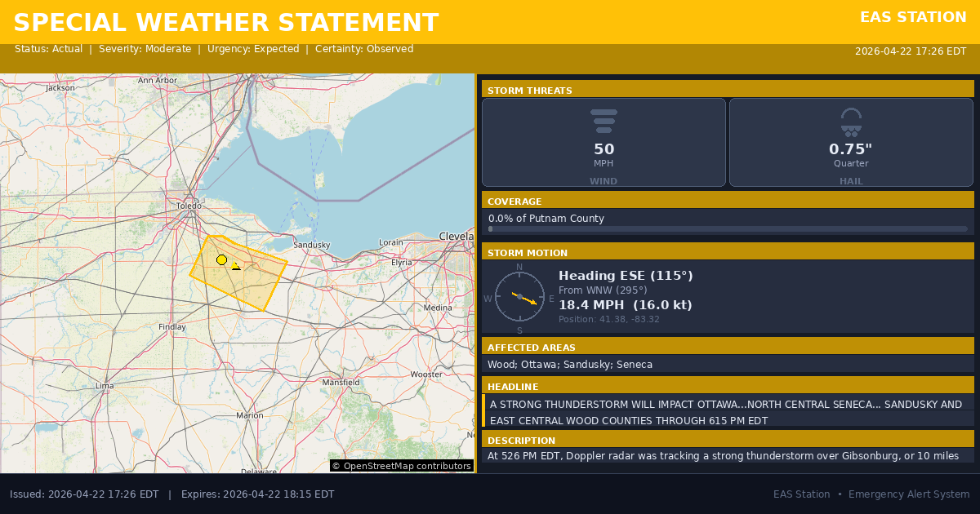Click the Toledo label on the map

coord(189,206)
